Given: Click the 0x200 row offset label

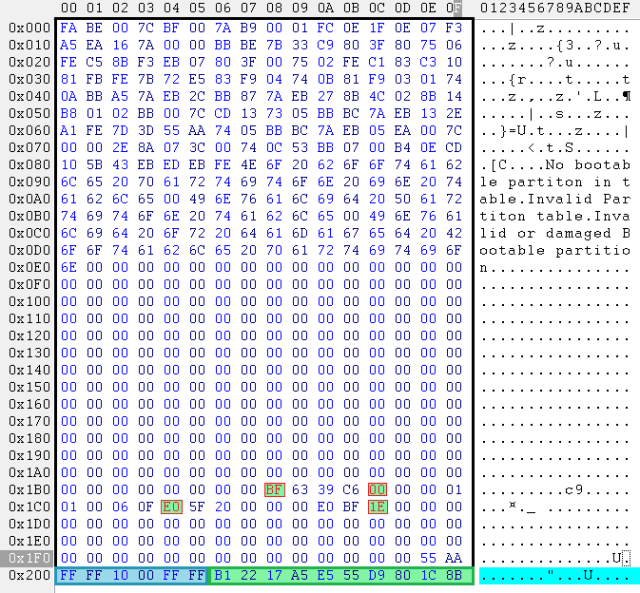Looking at the screenshot, I should click(x=29, y=575).
